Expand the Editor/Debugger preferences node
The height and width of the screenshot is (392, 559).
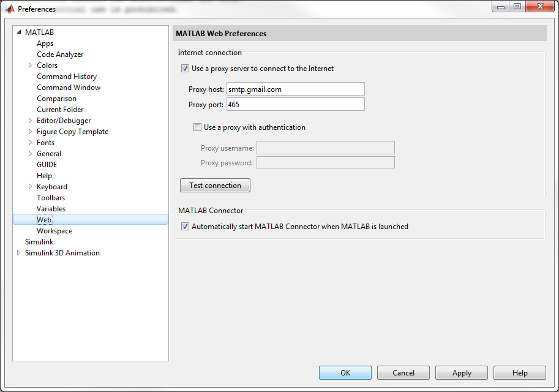tap(31, 121)
